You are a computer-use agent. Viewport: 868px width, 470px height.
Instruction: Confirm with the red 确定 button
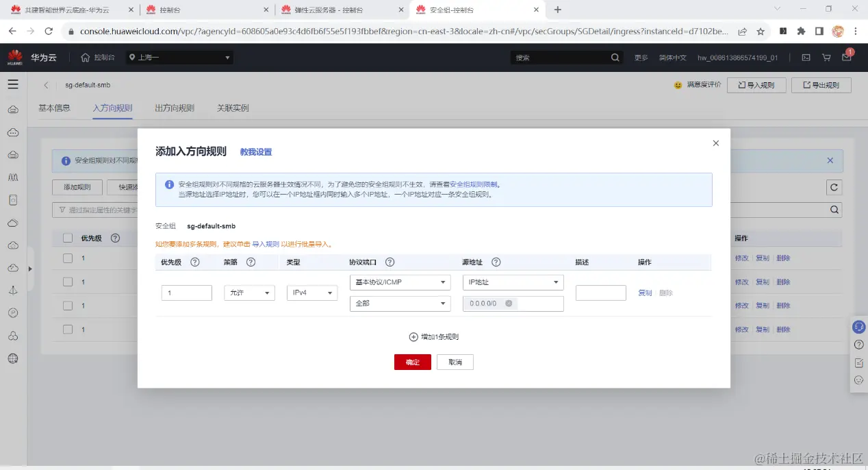[x=413, y=362]
